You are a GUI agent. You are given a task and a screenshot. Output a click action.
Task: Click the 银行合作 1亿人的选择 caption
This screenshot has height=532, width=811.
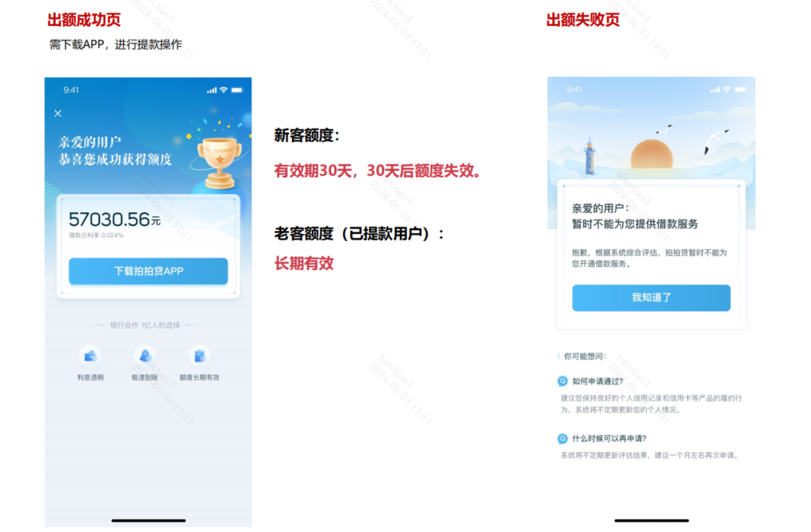[x=144, y=325]
